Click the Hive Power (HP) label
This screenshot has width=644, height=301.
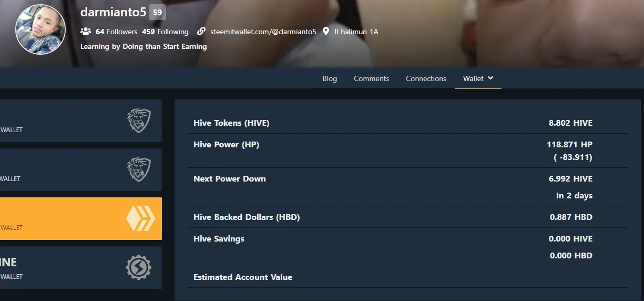(226, 145)
